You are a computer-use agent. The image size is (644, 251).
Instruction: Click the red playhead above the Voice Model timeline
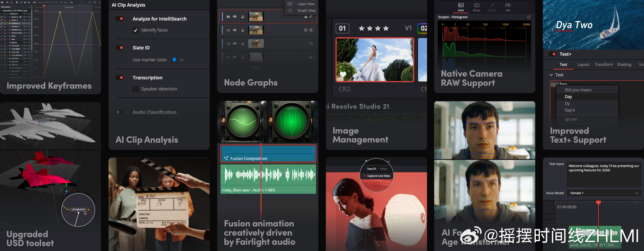[x=598, y=203]
